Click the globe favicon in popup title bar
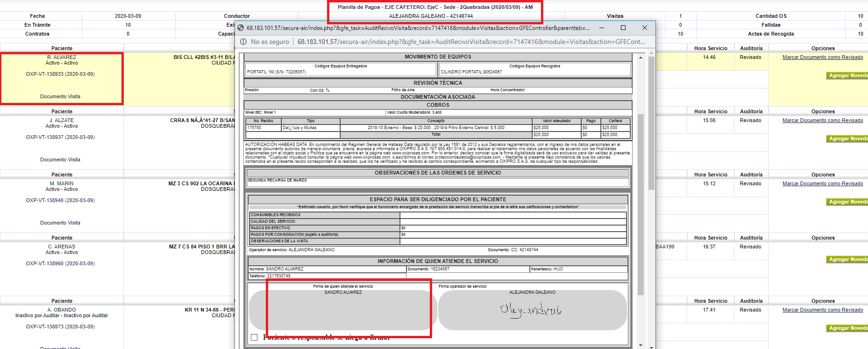 pos(241,28)
